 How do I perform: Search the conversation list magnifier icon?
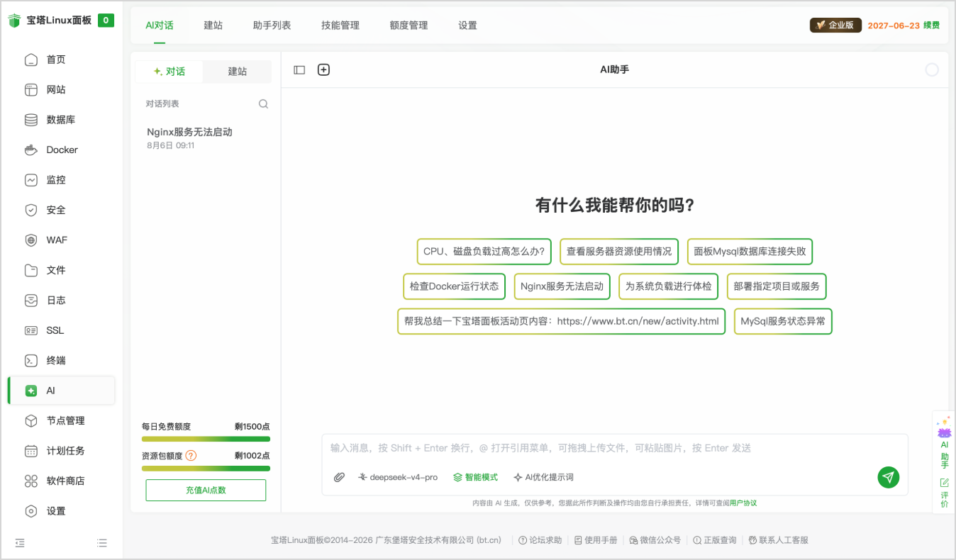(263, 103)
